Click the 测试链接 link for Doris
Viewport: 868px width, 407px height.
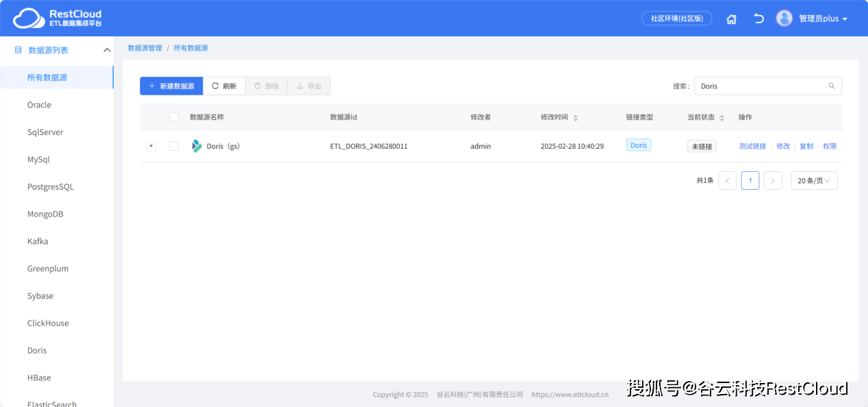752,146
